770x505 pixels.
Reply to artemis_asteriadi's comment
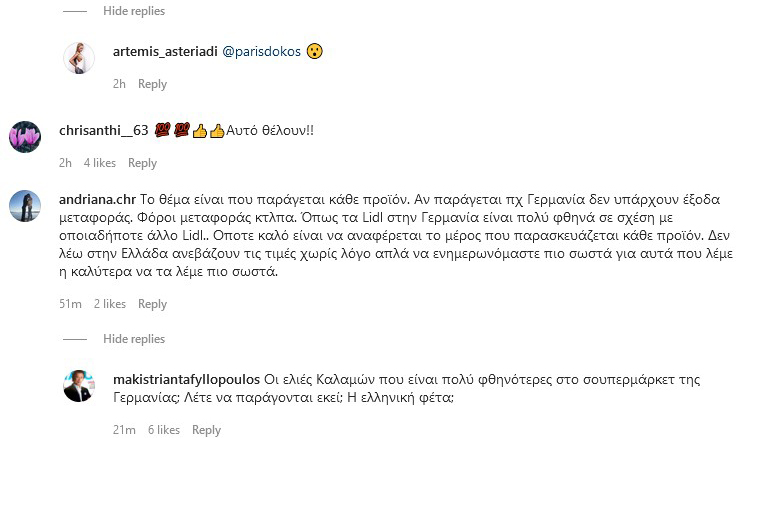pos(152,84)
